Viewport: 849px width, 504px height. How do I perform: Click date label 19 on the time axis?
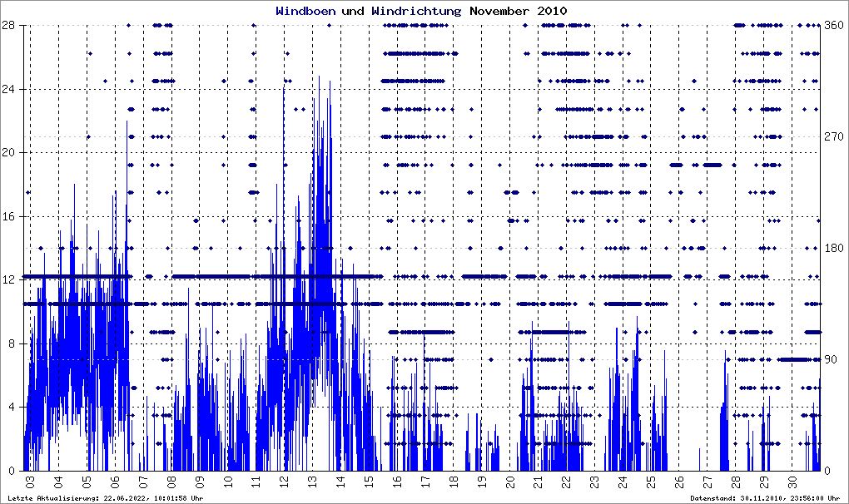click(482, 482)
